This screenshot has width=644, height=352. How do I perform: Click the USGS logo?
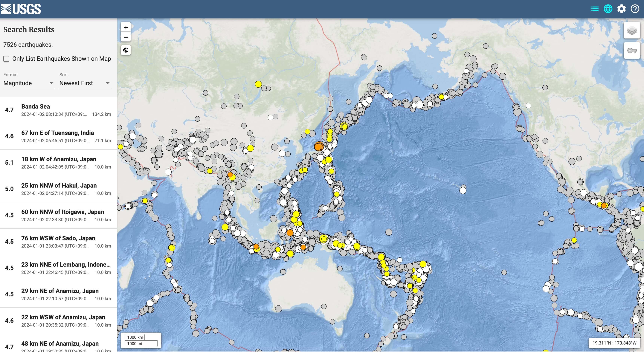[21, 9]
